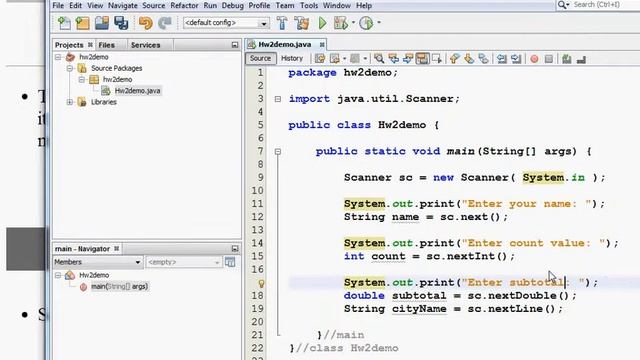Click the Comment code icon
Viewport: 640px width, 360px height.
click(567, 59)
